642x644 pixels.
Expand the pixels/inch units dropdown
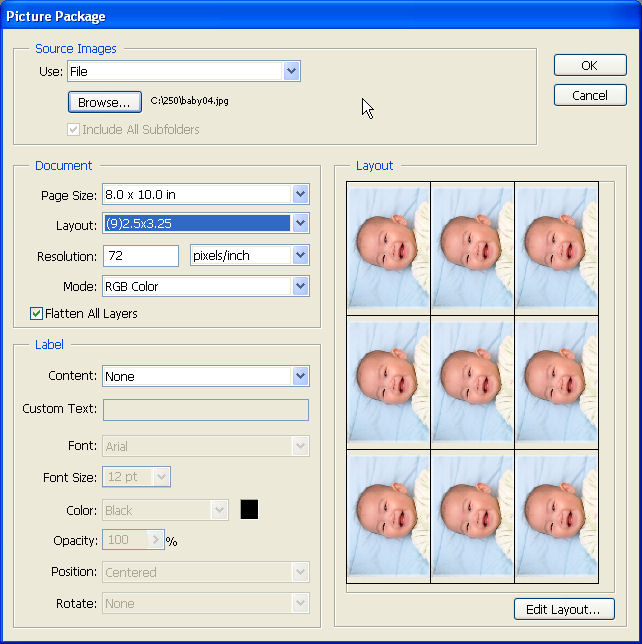tap(300, 256)
